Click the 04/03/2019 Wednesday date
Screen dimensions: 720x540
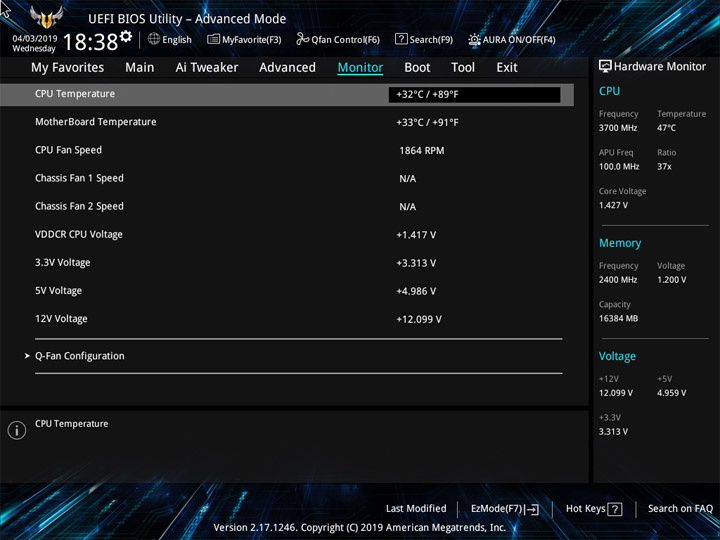[x=34, y=43]
